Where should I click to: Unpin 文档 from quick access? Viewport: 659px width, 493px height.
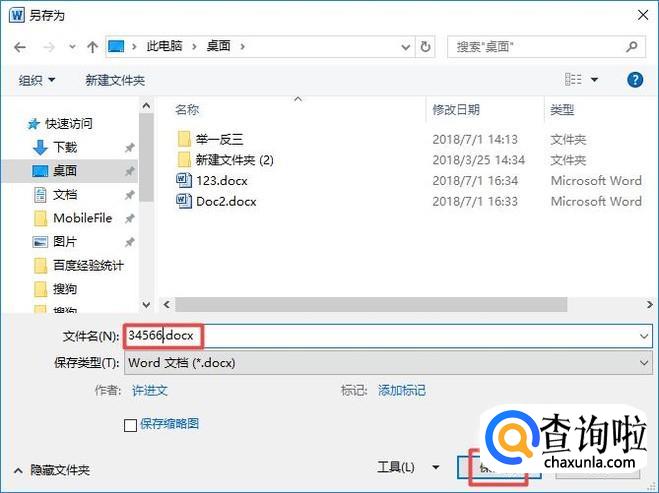point(130,195)
